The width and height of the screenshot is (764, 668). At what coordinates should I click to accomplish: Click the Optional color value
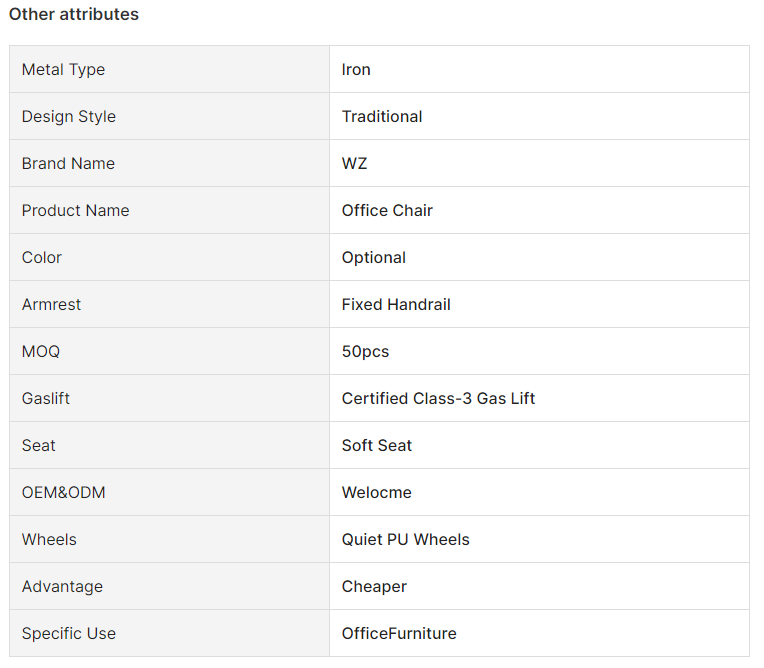pyautogui.click(x=374, y=257)
